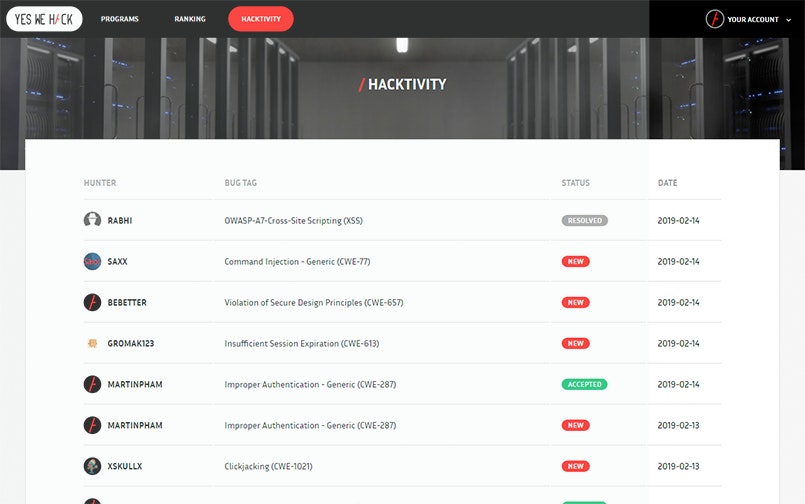The image size is (805, 504).
Task: Click the date 2019-02-13 in XSKULLX's row
Action: point(678,467)
